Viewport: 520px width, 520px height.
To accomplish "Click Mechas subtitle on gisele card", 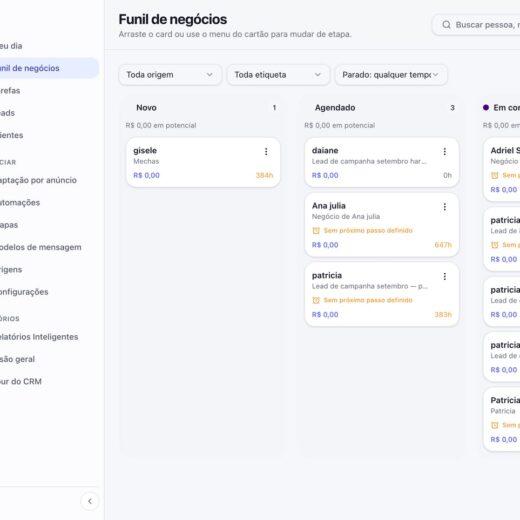I will (146, 161).
